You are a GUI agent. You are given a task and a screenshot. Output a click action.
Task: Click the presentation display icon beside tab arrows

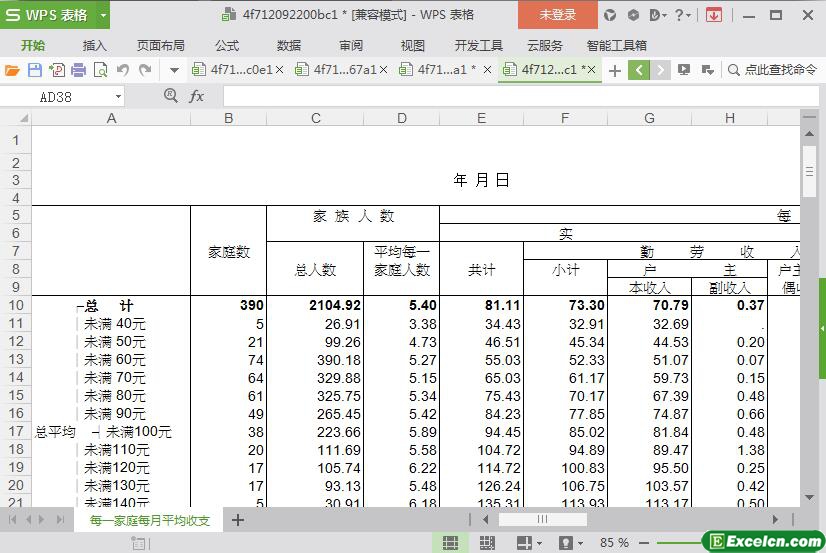pyautogui.click(x=684, y=70)
